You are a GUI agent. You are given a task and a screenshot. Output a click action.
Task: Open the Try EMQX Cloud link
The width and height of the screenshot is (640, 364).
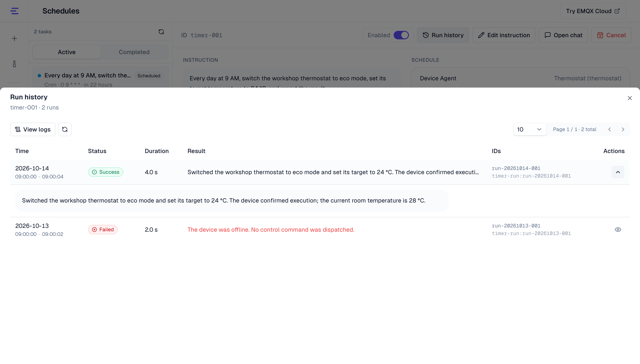coord(593,11)
